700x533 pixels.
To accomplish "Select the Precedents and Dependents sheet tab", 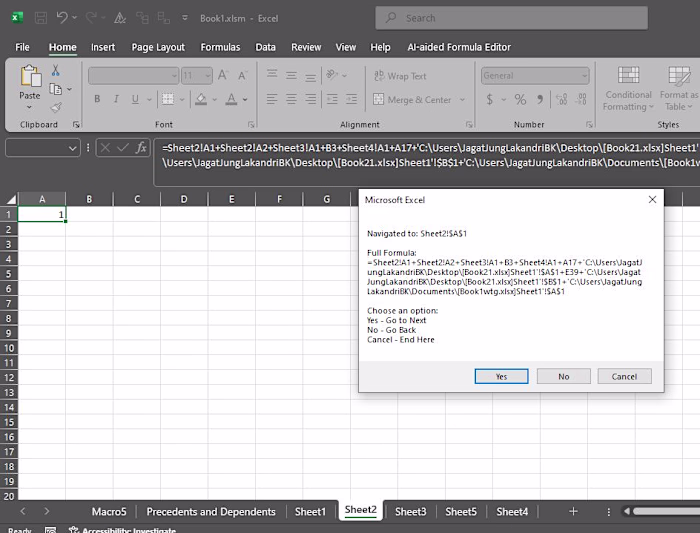I will tap(211, 512).
